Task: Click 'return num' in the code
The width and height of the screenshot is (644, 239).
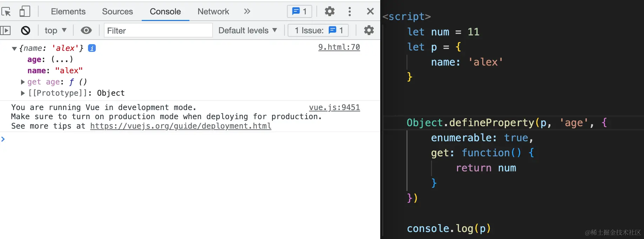Action: click(x=486, y=168)
